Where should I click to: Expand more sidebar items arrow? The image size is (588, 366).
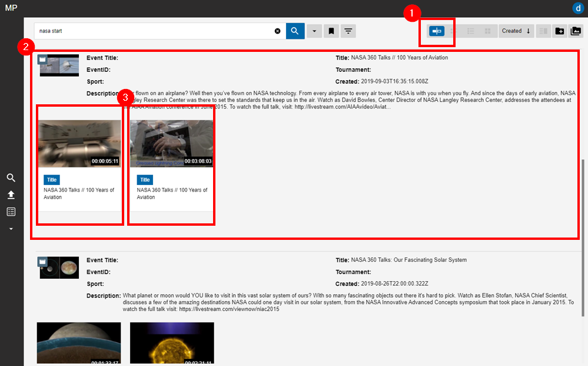coord(11,229)
